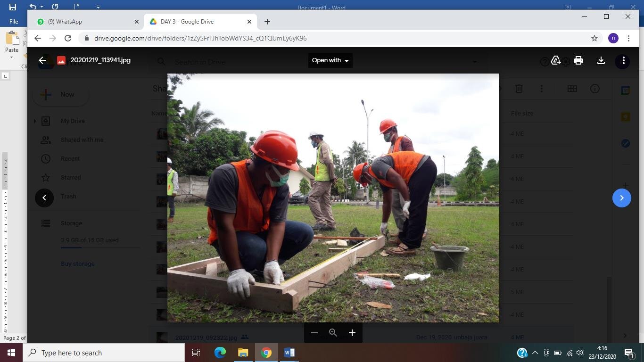Open the Chrome profile avatar

(x=613, y=38)
